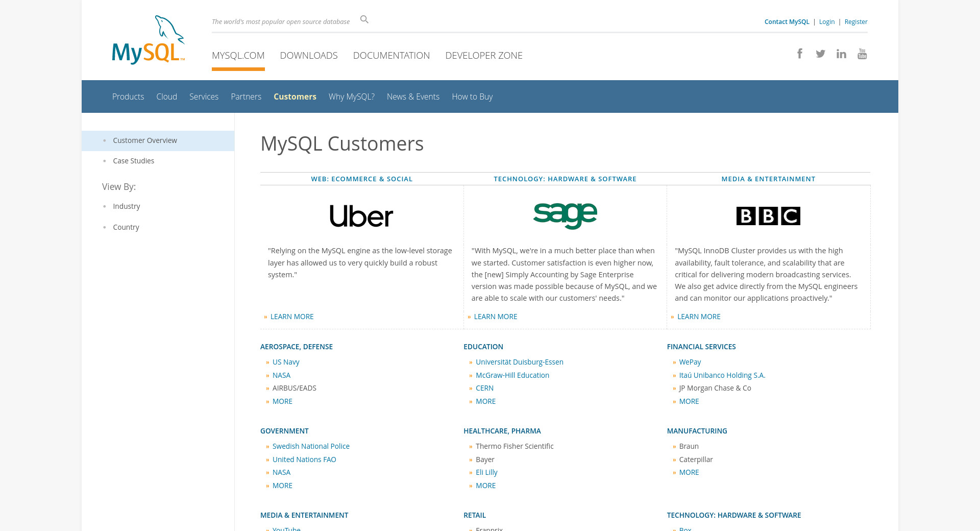Switch to the Downloads tab
980x531 pixels.
(308, 55)
